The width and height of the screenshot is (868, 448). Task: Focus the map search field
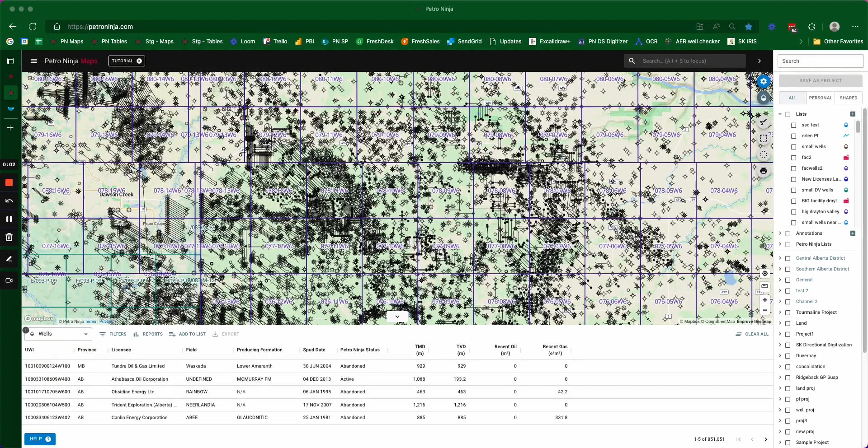685,61
